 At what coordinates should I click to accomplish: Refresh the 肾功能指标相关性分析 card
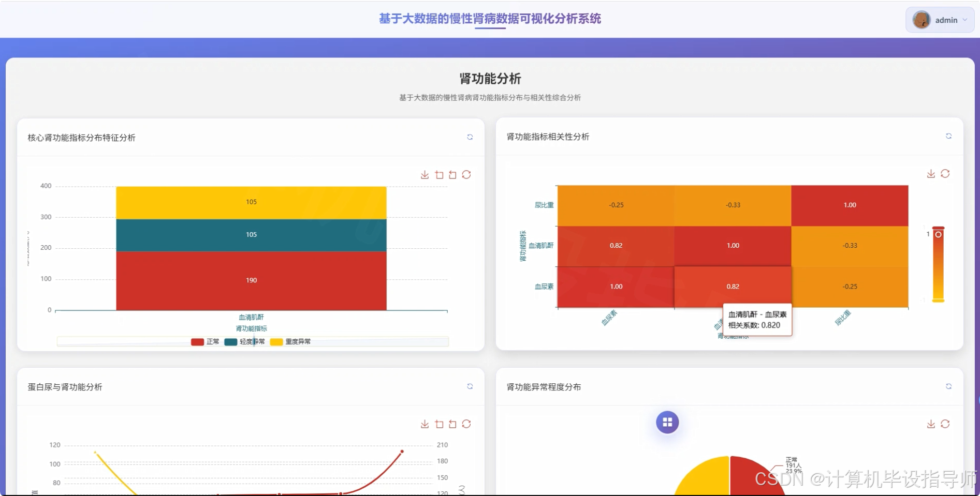(949, 136)
